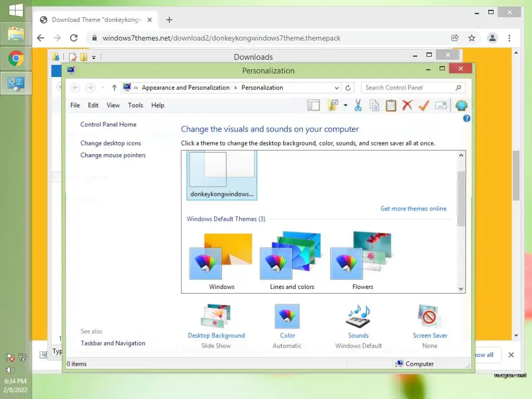The width and height of the screenshot is (532, 399).
Task: Select the donkeykongwindows theme thumbnail
Action: point(221,176)
